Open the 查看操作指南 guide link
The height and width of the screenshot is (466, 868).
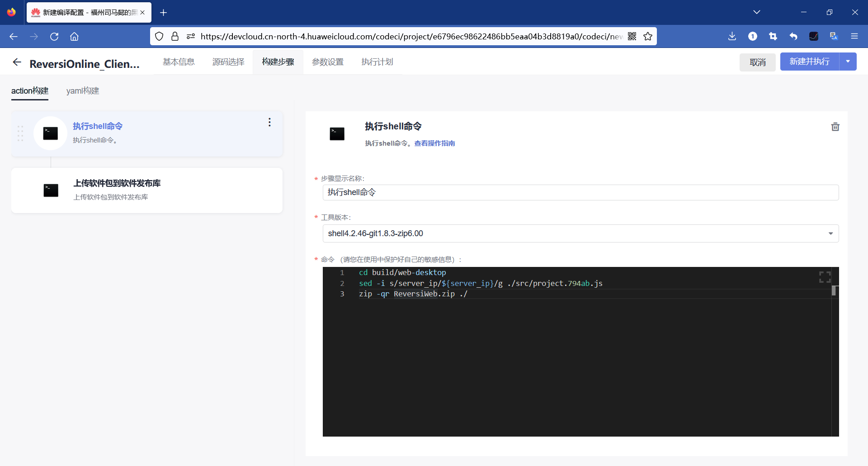tap(434, 143)
